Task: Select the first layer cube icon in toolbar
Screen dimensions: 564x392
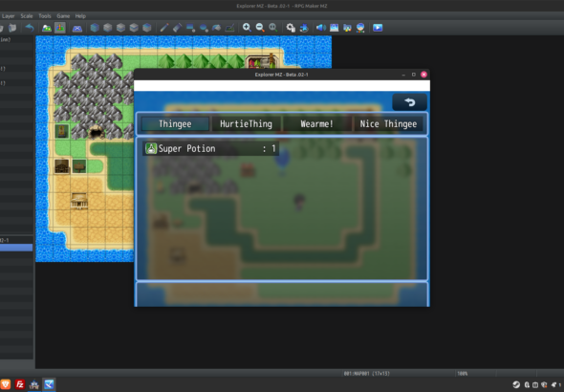Action: tap(95, 28)
